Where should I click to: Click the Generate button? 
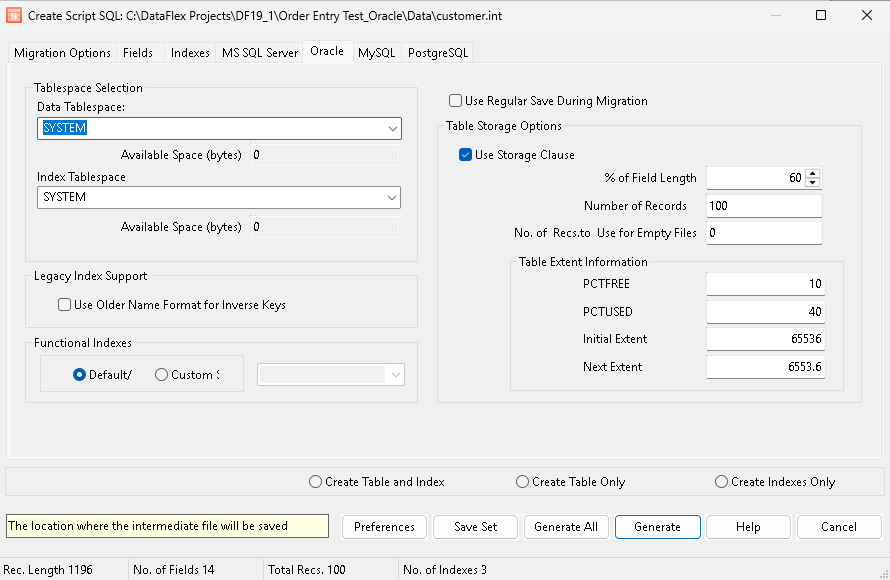657,527
